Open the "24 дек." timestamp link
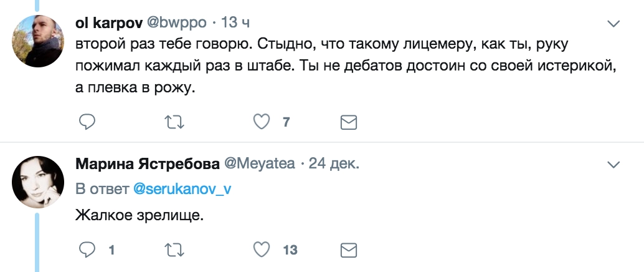 pos(334,164)
